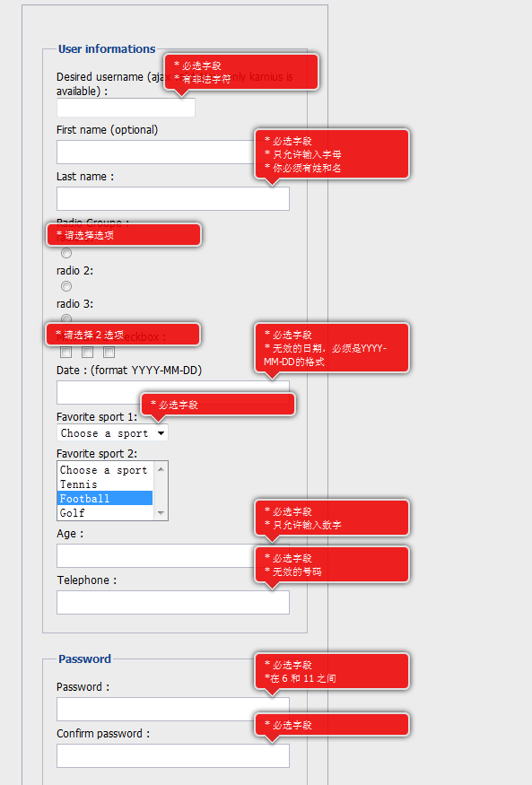Click the Last name input box
The image size is (532, 785).
[172, 199]
